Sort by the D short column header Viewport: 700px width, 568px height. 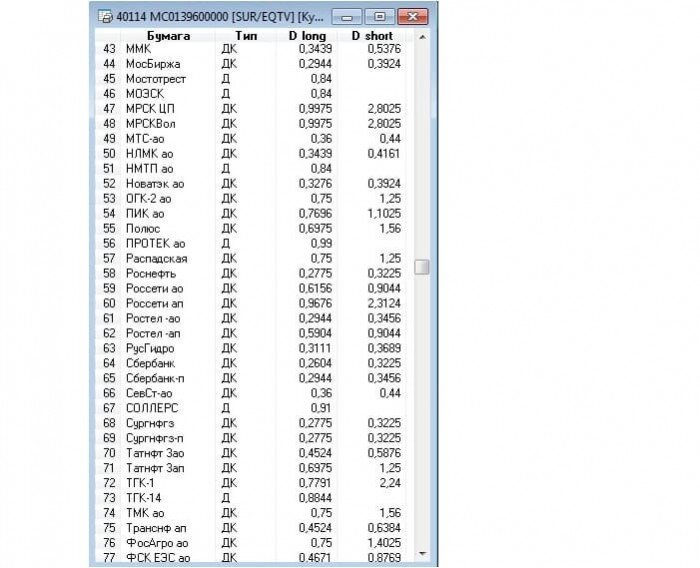(x=372, y=36)
